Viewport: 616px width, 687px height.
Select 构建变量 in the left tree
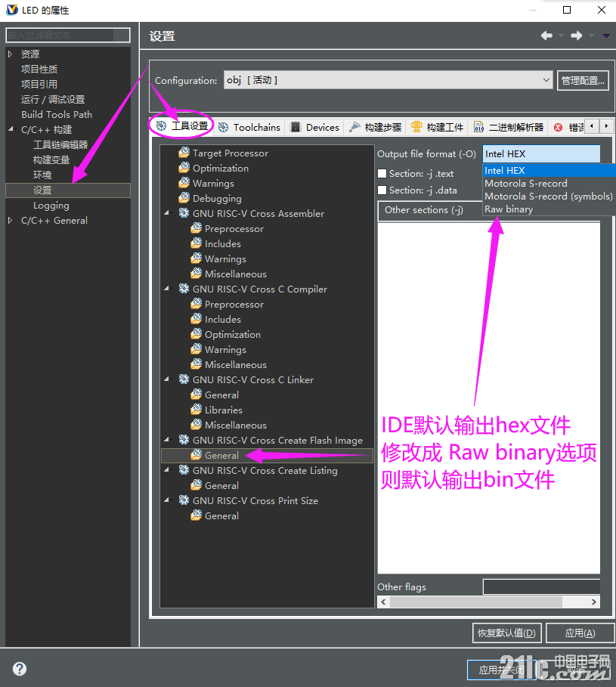51,160
